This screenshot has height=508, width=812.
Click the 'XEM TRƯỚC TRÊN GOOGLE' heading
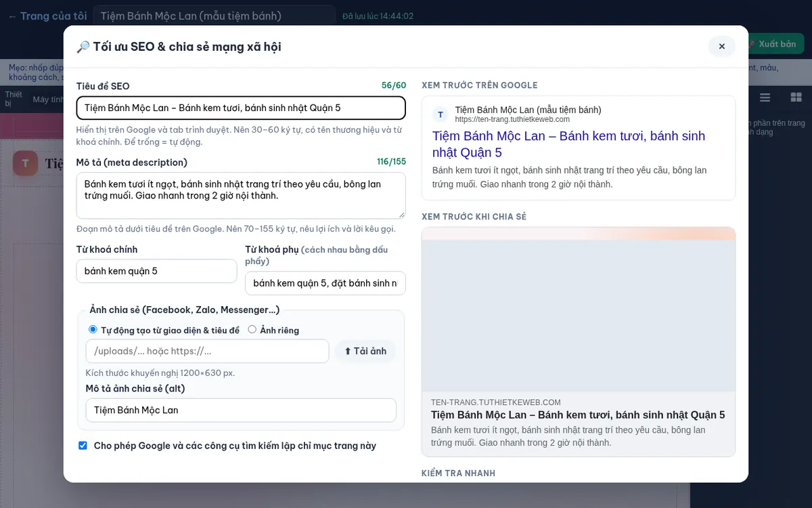pos(480,85)
